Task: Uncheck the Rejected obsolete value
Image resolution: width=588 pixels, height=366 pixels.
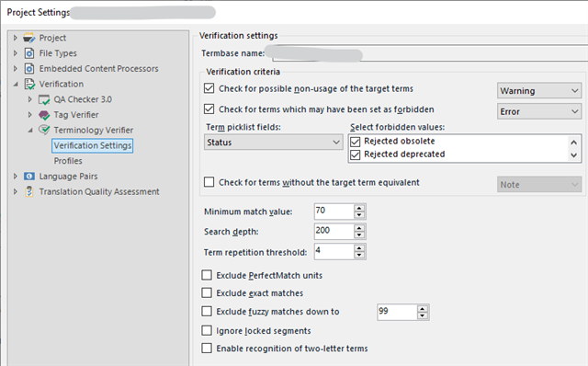Action: tap(356, 142)
